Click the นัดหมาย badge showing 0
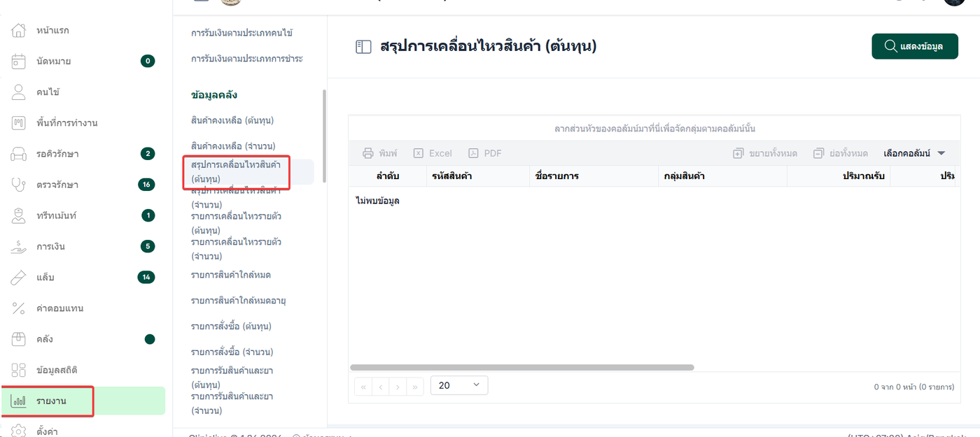Viewport: 980px width, 437px height. (147, 61)
